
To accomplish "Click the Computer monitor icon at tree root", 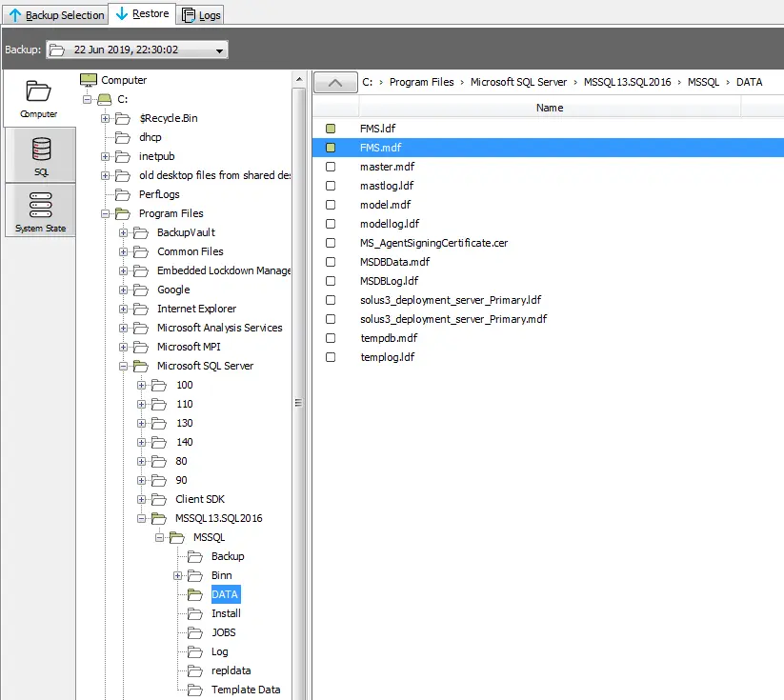I will click(x=88, y=80).
